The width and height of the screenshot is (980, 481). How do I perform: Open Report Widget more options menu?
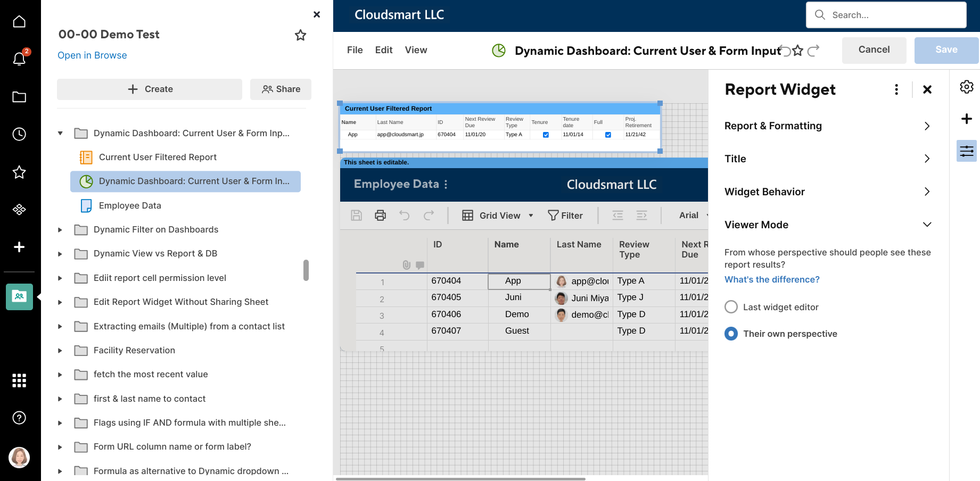896,89
